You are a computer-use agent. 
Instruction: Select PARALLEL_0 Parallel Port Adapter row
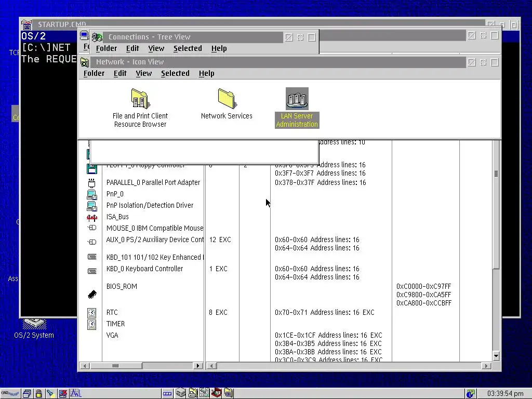[153, 182]
